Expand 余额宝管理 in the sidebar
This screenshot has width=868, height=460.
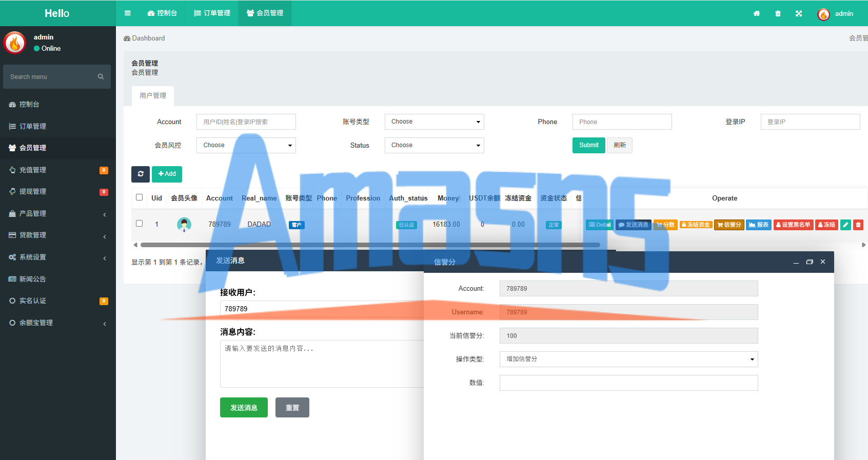pyautogui.click(x=58, y=323)
